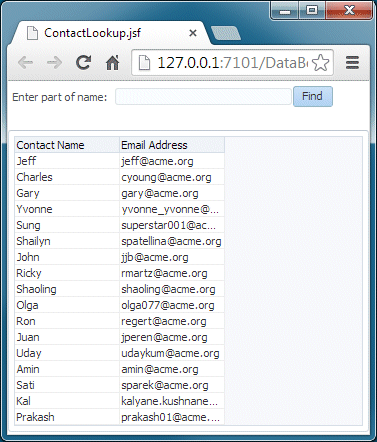Click email olga077@acme.org
Screen dimensions: 377x442
pos(168,305)
